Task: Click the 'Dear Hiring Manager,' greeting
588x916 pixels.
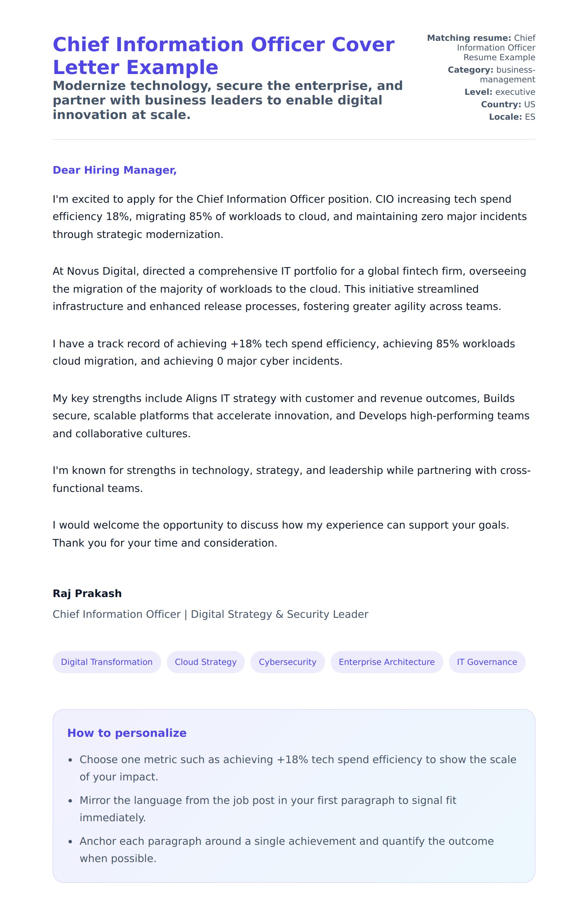Action: point(114,170)
